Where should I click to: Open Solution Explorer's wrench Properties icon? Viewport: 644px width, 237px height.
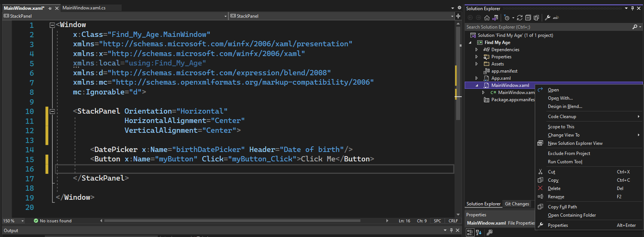pos(548,18)
